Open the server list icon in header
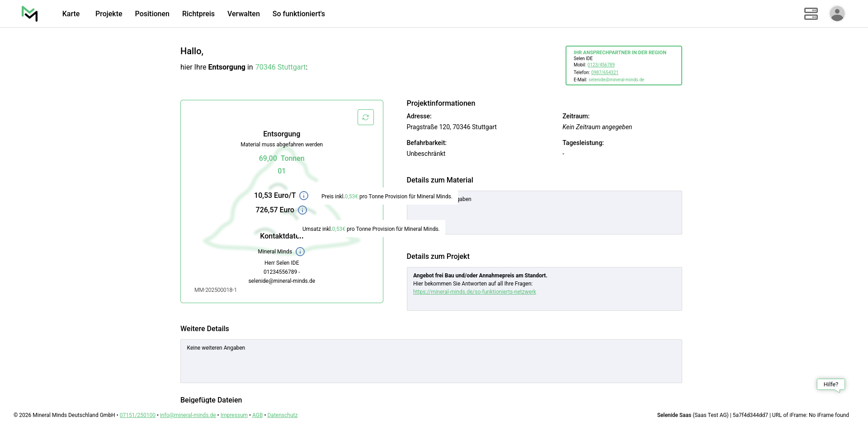 pyautogui.click(x=811, y=14)
